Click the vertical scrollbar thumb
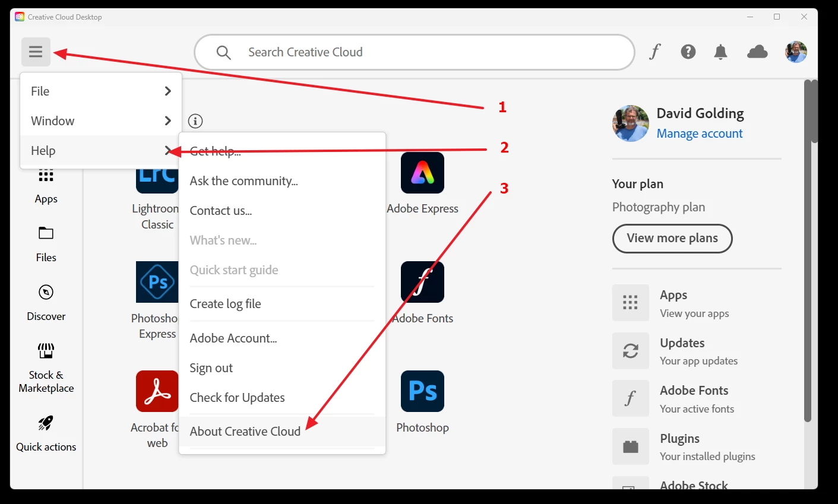The width and height of the screenshot is (838, 504). tap(808, 251)
